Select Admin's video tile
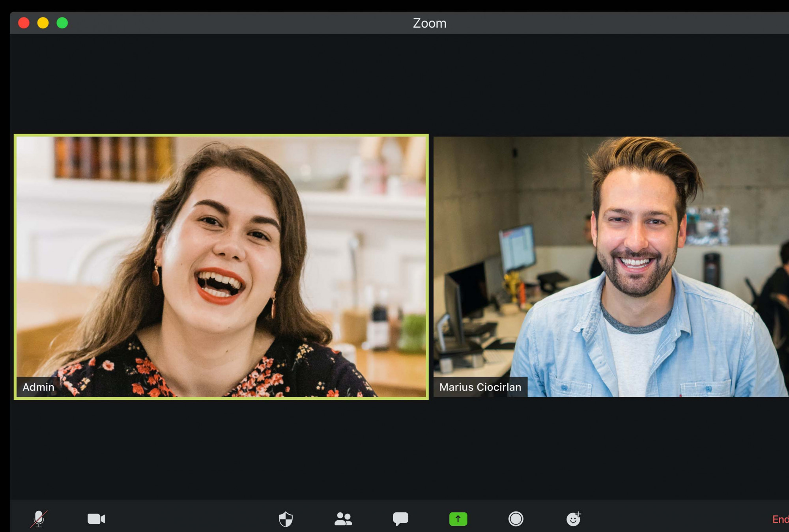789x532 pixels. [x=221, y=267]
